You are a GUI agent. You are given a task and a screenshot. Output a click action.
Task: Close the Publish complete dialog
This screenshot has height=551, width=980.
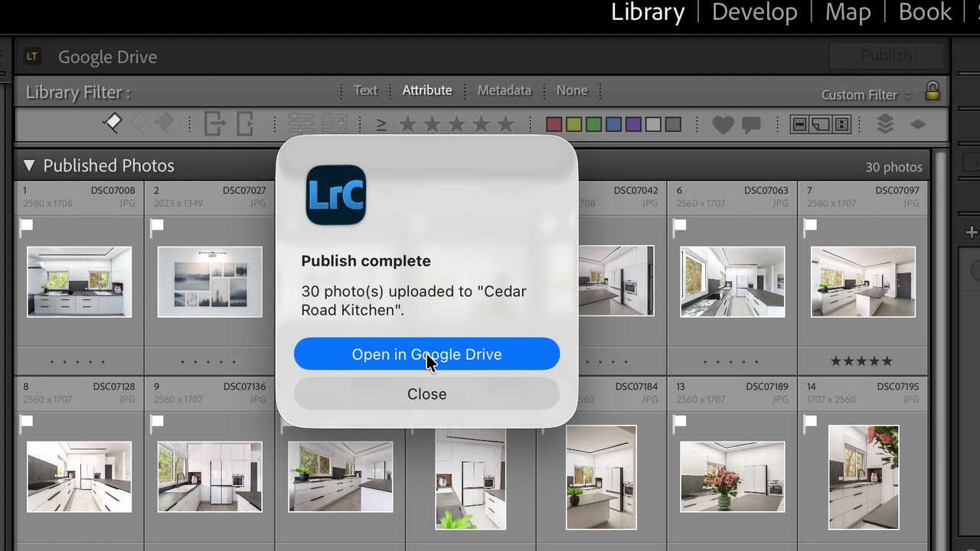pyautogui.click(x=426, y=394)
